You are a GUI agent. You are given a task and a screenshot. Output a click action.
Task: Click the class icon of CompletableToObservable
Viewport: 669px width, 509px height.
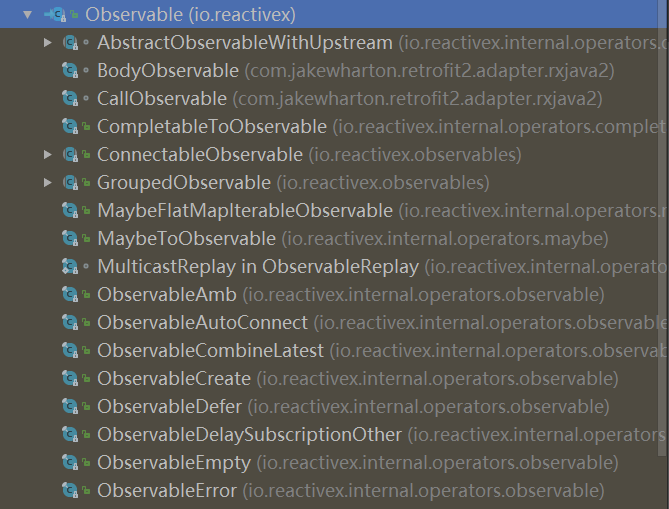click(70, 127)
